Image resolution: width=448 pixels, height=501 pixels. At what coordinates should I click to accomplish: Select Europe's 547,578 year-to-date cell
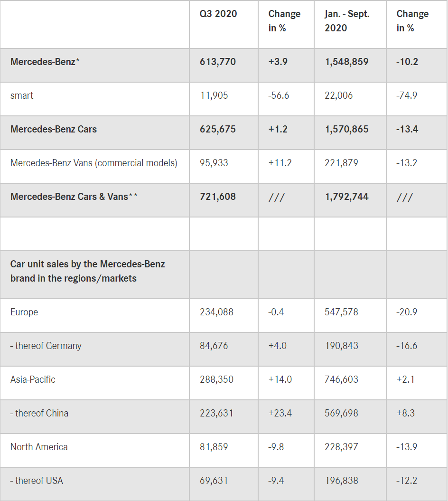[x=342, y=312]
